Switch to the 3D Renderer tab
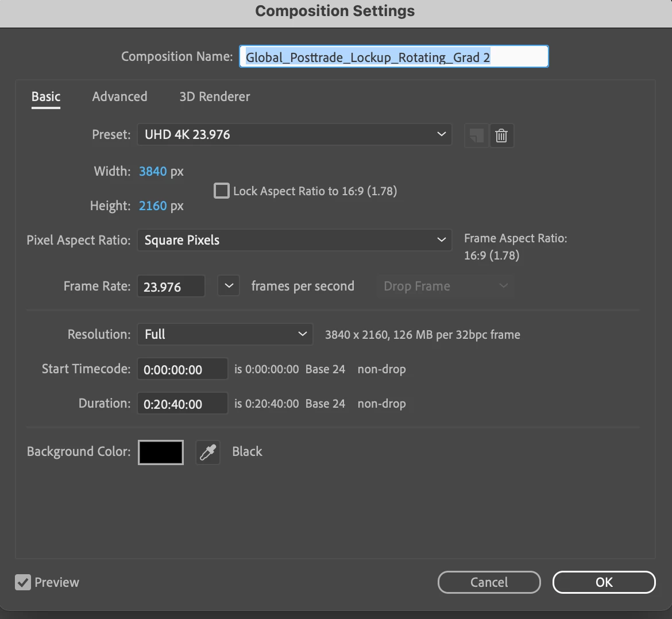This screenshot has width=672, height=619. point(215,97)
